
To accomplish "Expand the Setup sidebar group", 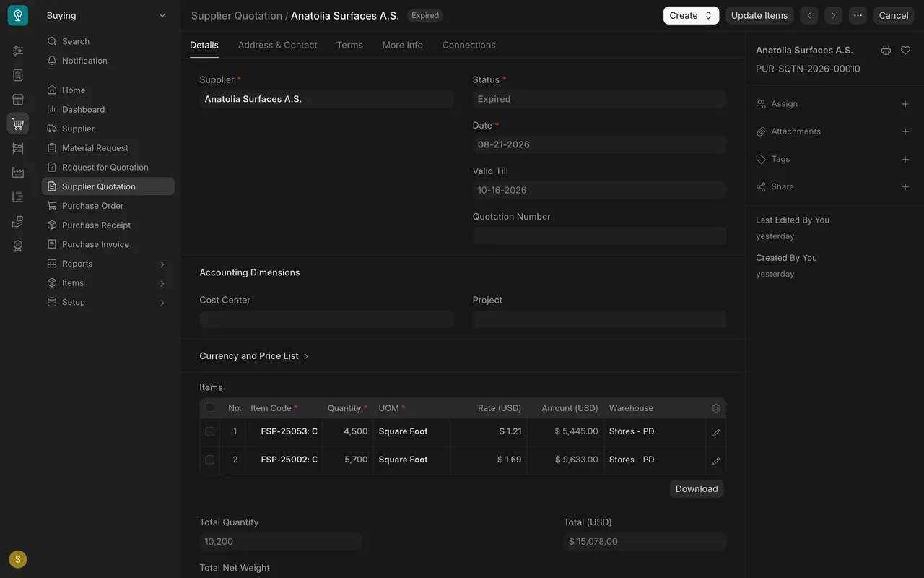I will click(x=108, y=302).
